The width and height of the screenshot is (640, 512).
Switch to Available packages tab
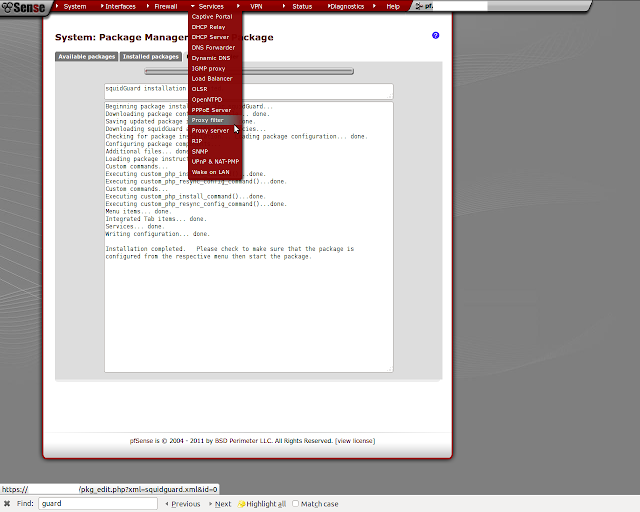click(87, 57)
